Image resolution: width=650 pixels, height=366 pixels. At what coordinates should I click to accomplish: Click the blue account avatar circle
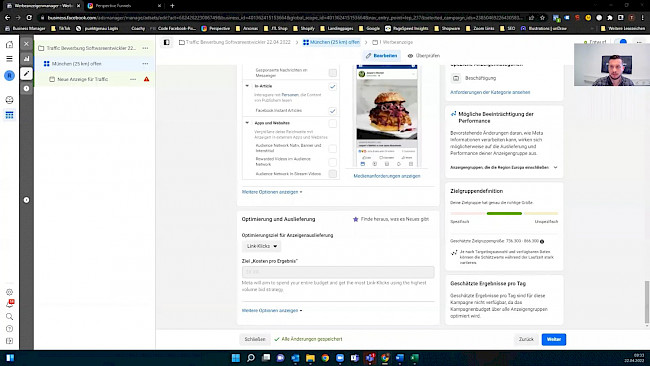(9, 75)
